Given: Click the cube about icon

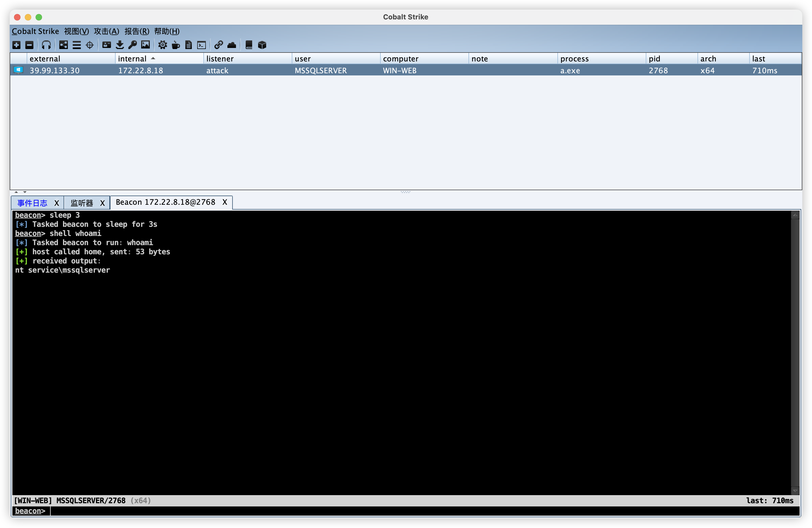Looking at the screenshot, I should point(262,45).
